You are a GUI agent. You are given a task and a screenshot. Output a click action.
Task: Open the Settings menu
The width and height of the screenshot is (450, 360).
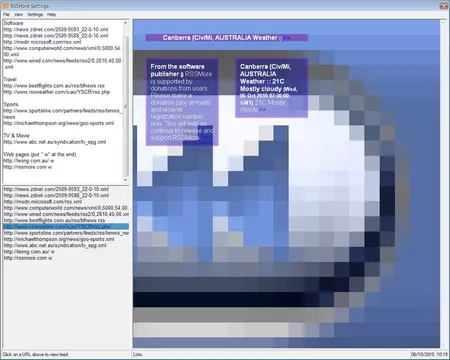pos(35,15)
